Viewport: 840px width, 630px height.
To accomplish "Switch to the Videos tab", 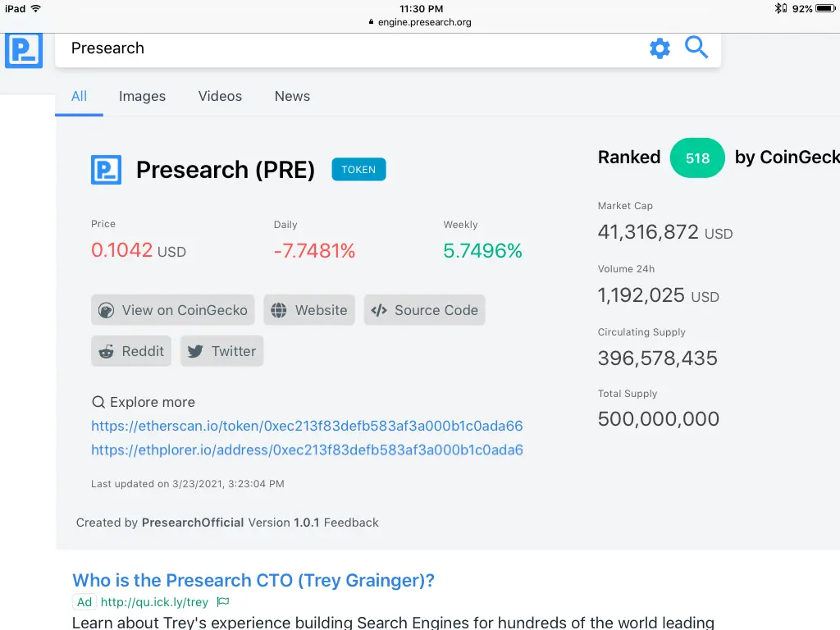I will 220,97.
